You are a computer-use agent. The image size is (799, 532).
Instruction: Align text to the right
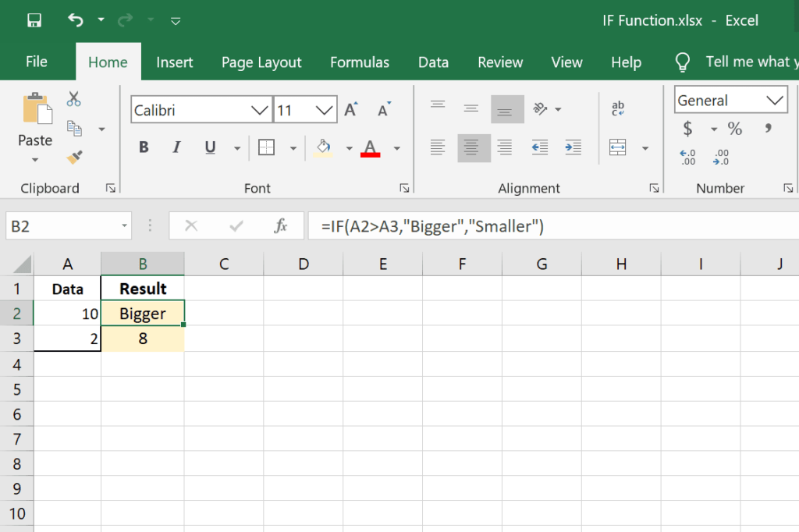pyautogui.click(x=505, y=147)
